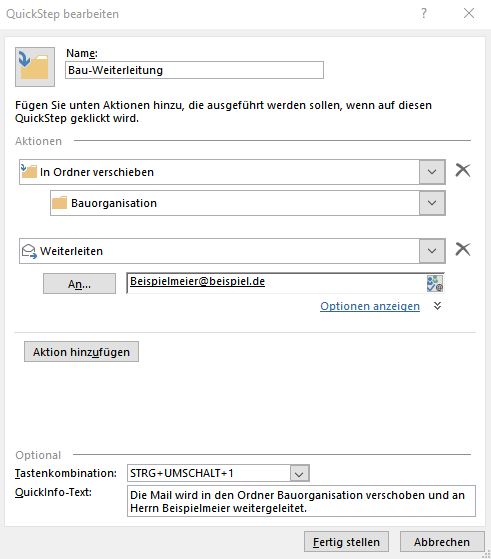This screenshot has height=559, width=491.
Task: Click into the Name field 'Bau-Weiterleitung'
Action: tap(194, 70)
